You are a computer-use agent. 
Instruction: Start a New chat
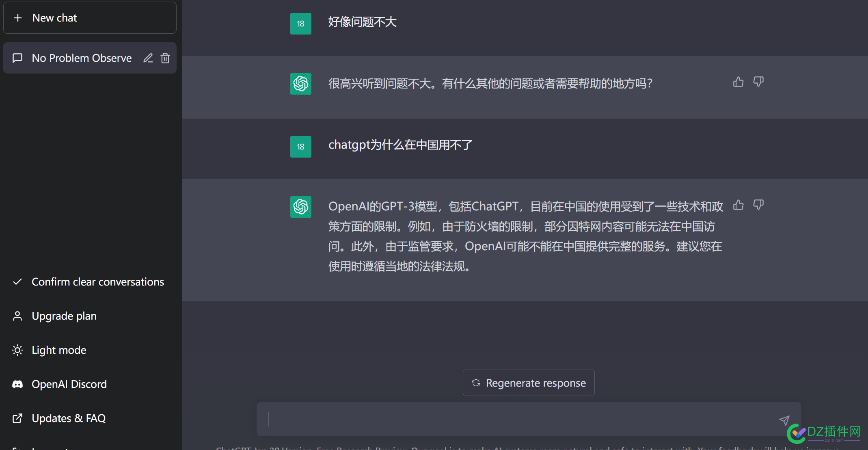90,18
